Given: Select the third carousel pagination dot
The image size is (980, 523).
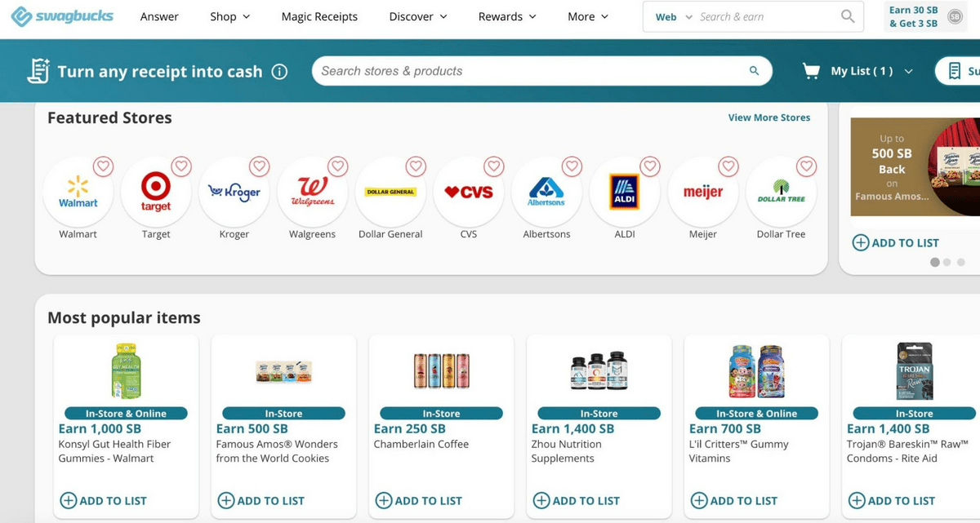Looking at the screenshot, I should click(x=960, y=263).
